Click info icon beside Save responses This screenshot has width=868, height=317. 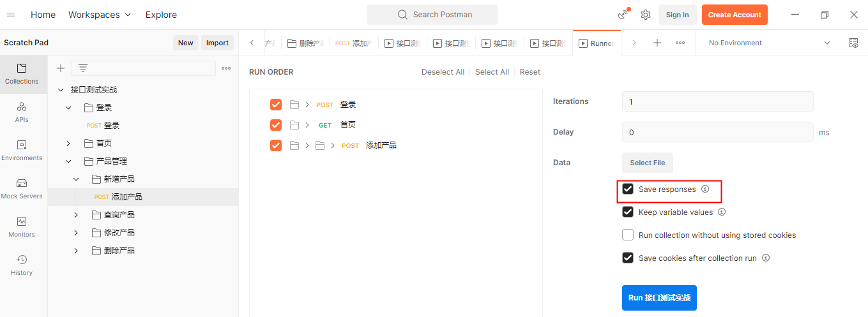[705, 189]
